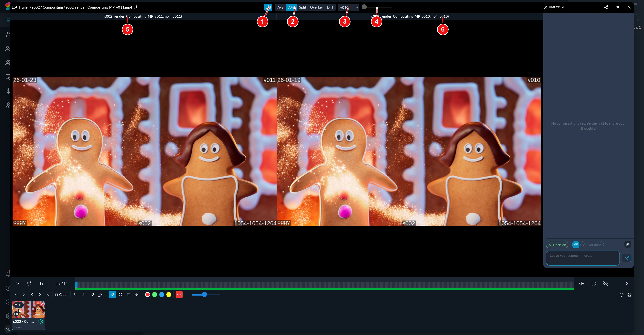Pick the blue color swatch
Viewport: 644px width, 335px height.
point(162,295)
